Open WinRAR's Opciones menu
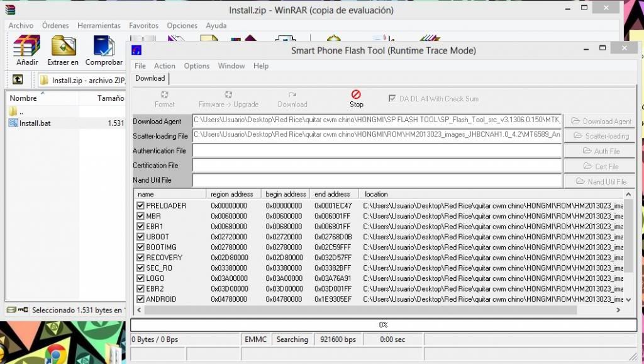644x364 pixels. pyautogui.click(x=182, y=25)
